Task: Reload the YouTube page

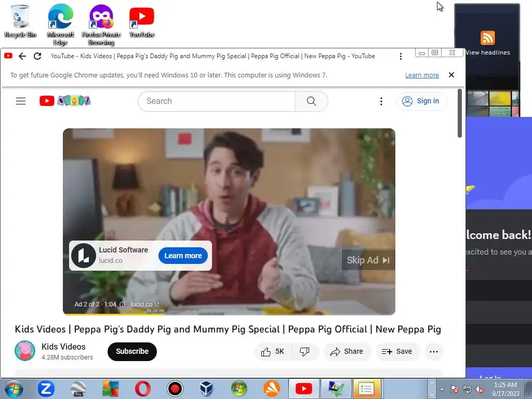Action: [x=37, y=56]
